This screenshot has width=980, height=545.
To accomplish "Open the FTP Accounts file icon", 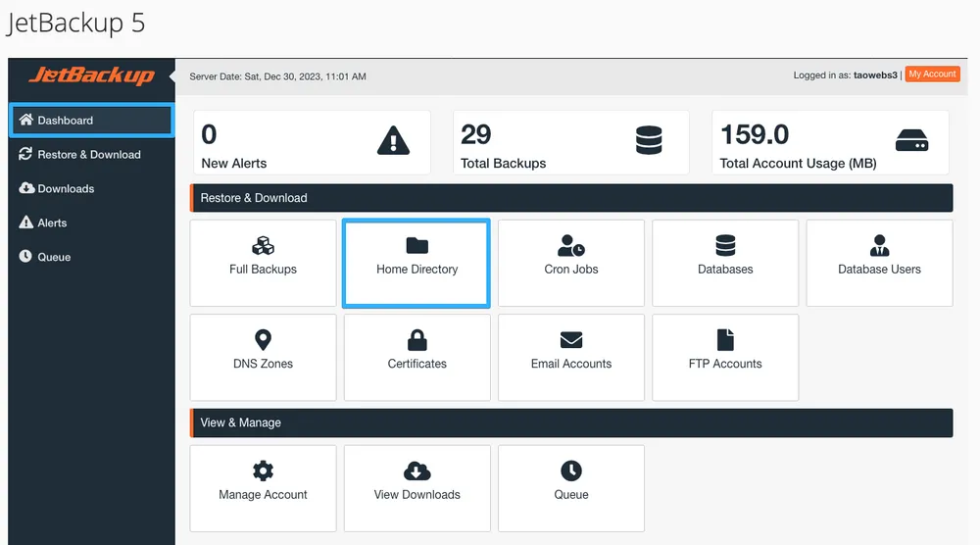I will 725,340.
